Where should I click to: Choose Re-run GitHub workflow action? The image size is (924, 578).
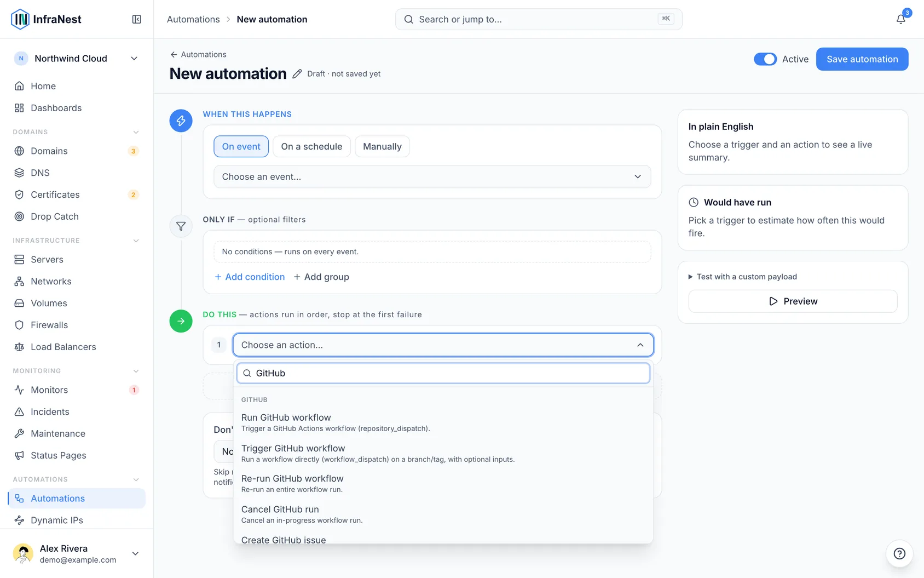443,483
